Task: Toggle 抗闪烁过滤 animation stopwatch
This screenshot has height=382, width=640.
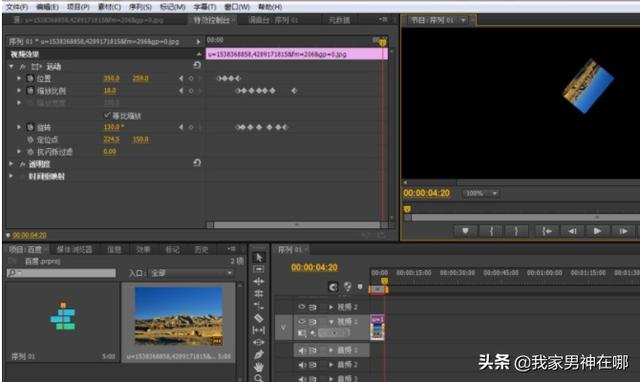Action: [30, 152]
